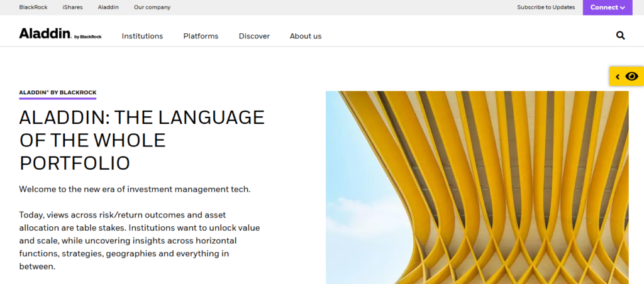Click the 'ALADDIN® BY BLACKROCK' purple-underlined label

[x=57, y=92]
